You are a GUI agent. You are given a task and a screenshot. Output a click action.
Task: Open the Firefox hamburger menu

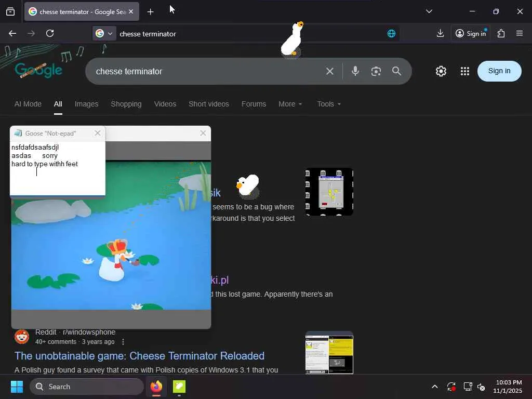pos(520,33)
